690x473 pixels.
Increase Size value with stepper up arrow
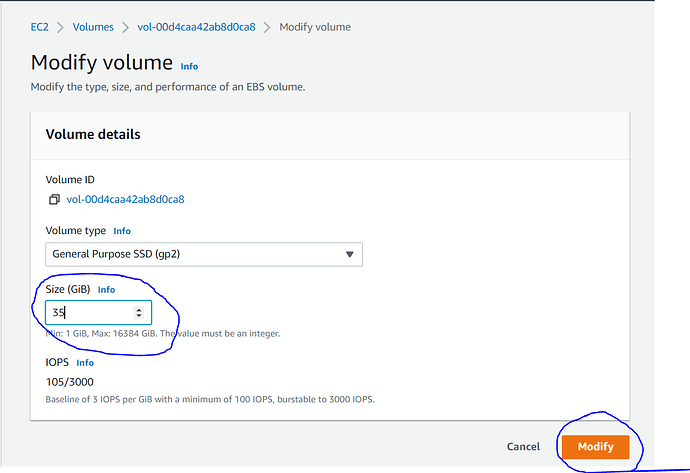point(139,309)
